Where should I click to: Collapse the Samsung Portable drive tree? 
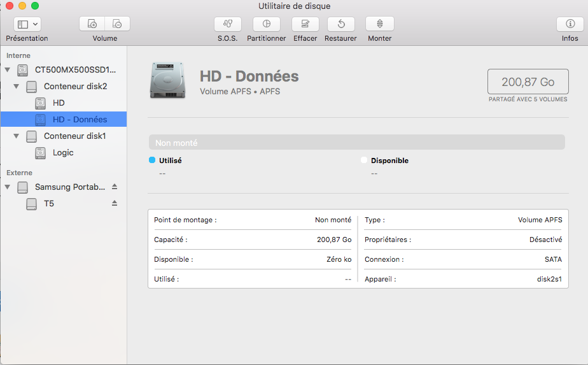tap(8, 187)
